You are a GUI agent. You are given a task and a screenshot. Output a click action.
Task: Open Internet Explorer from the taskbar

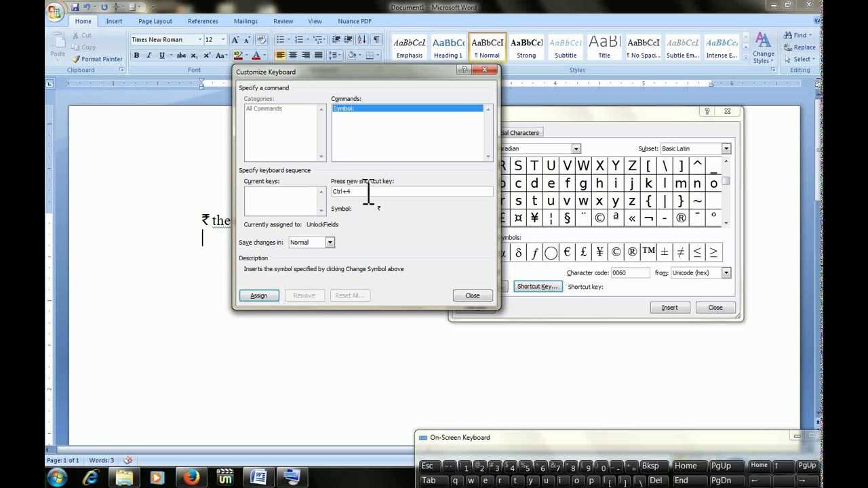[x=90, y=477]
